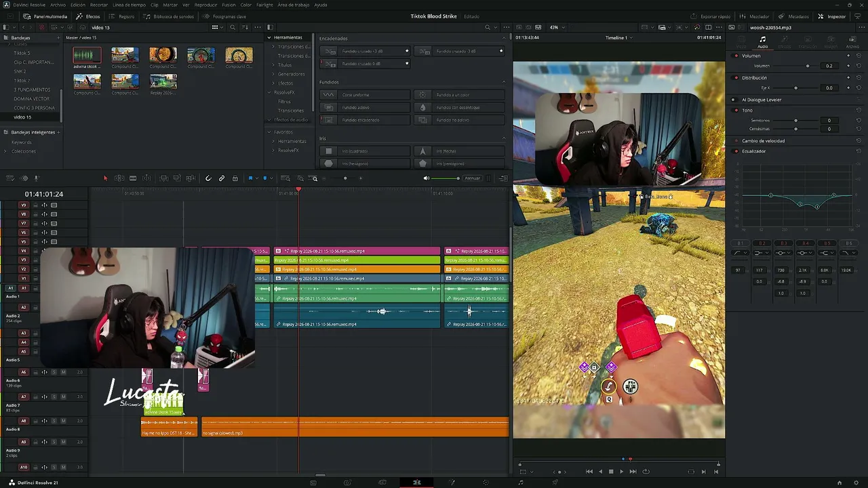Collapse the Herramientas tree
This screenshot has height=488, width=868.
(x=269, y=37)
